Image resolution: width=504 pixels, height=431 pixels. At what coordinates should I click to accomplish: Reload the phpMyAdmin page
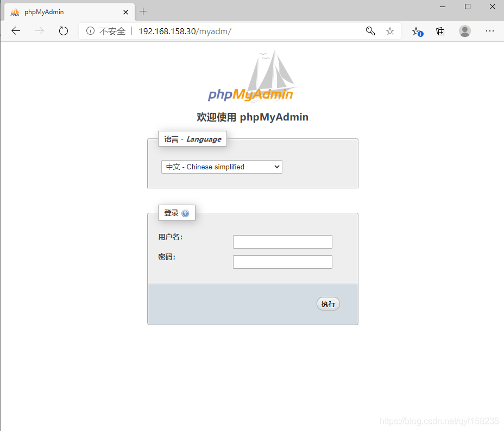tap(64, 31)
